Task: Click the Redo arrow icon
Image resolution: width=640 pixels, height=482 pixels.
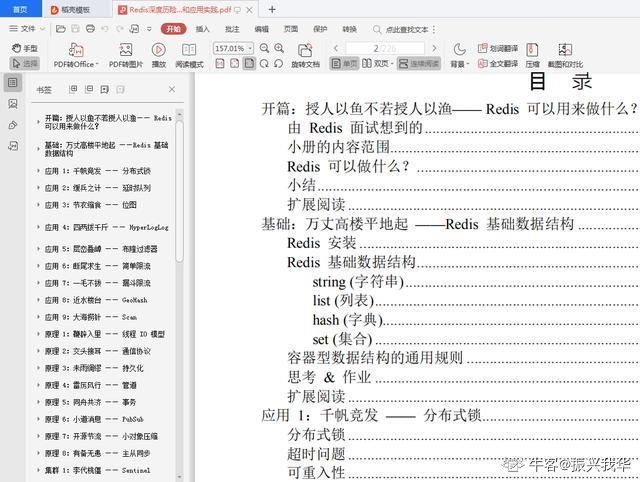Action: [x=120, y=29]
